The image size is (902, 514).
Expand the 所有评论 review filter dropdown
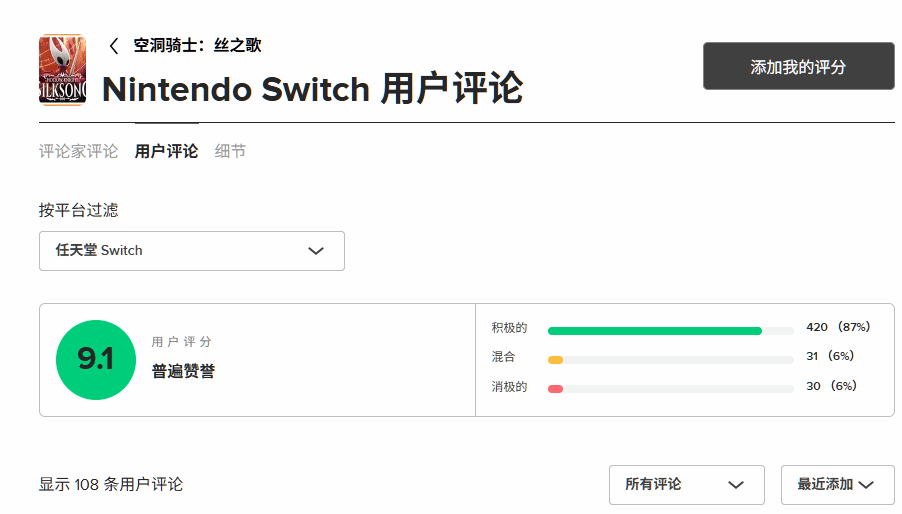(686, 485)
